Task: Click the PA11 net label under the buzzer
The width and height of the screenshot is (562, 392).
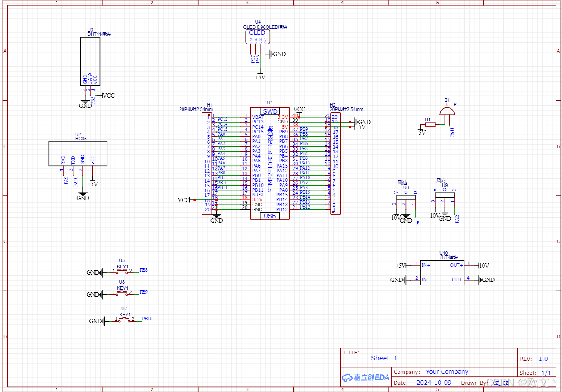Action: (452, 132)
